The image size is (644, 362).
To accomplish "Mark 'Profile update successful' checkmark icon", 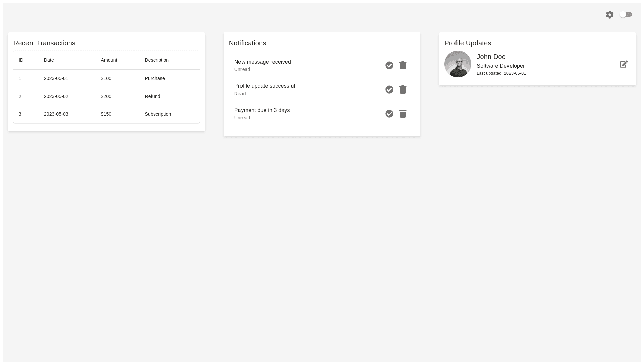I will click(x=389, y=89).
